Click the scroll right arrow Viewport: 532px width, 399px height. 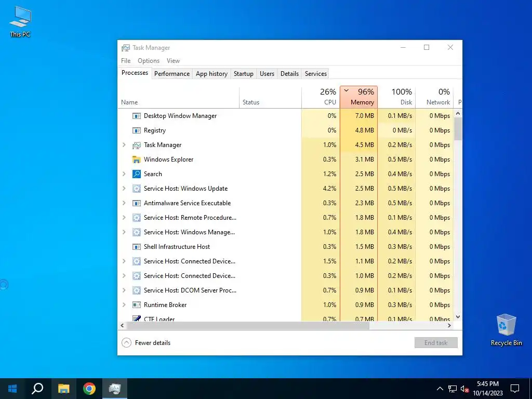pyautogui.click(x=449, y=325)
